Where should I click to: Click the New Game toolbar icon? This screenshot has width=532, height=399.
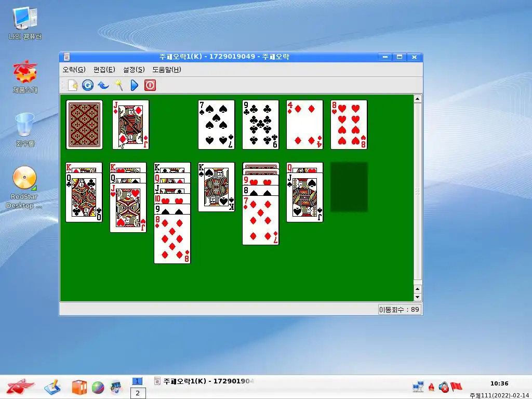pos(73,85)
